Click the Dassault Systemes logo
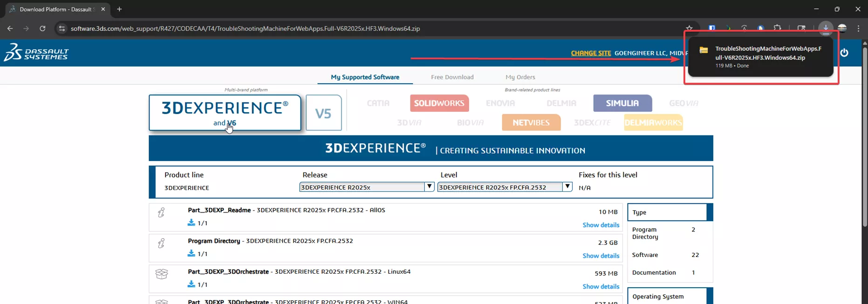868x304 pixels. point(36,53)
